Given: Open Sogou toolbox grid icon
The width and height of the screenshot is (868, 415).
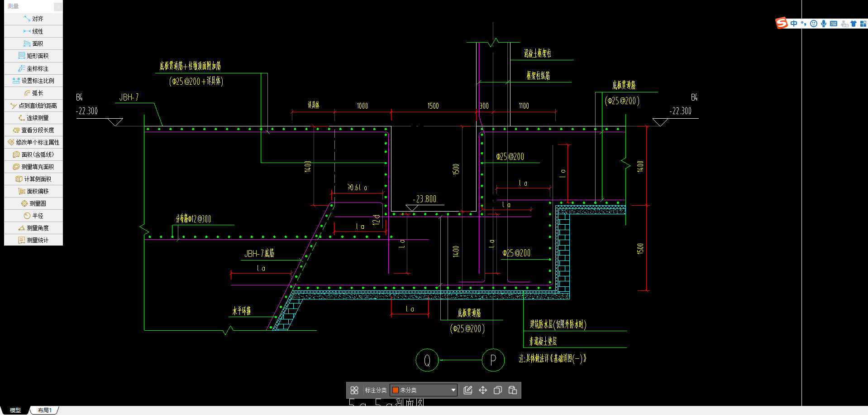Looking at the screenshot, I should pos(863,24).
